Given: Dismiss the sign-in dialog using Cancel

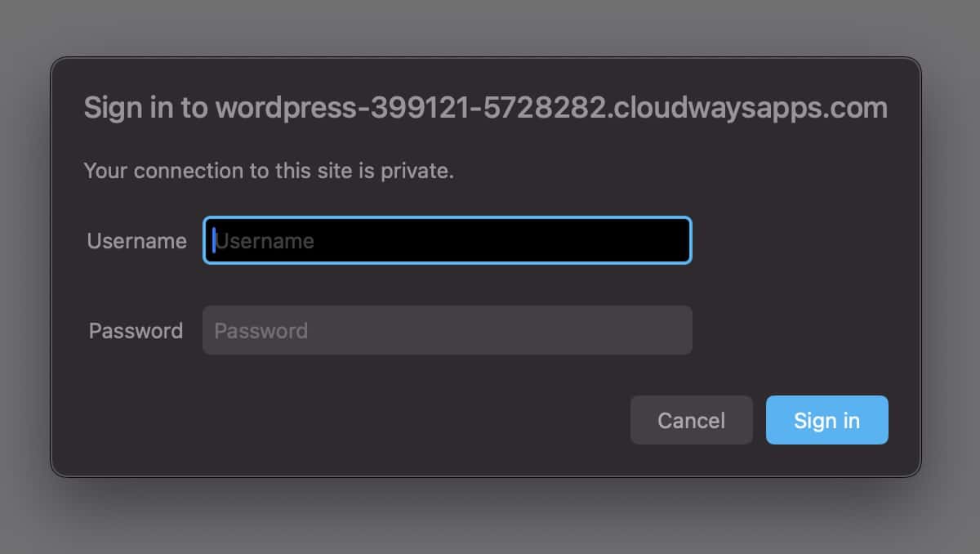Looking at the screenshot, I should tap(691, 420).
